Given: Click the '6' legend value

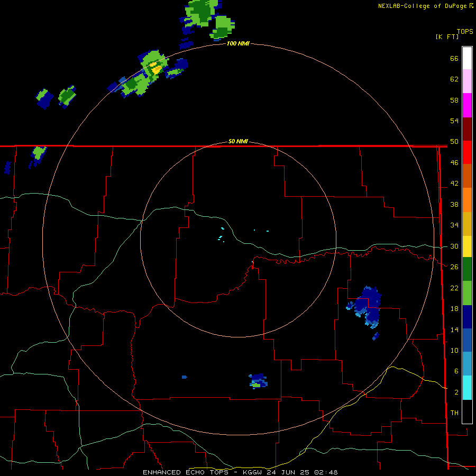Looking at the screenshot, I should (456, 371).
